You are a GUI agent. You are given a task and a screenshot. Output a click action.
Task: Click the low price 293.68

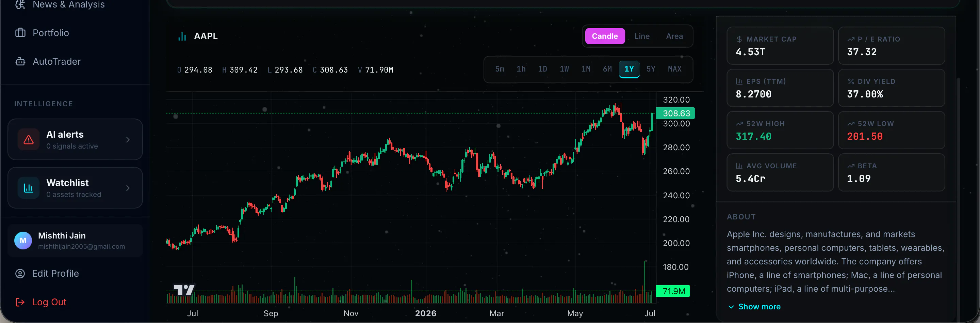point(289,70)
